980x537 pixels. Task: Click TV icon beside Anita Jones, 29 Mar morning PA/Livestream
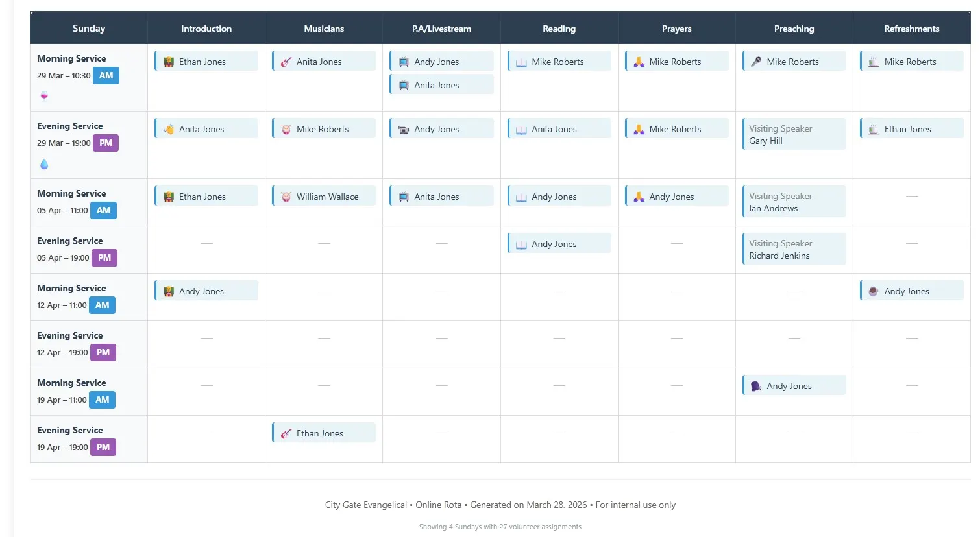[404, 86]
